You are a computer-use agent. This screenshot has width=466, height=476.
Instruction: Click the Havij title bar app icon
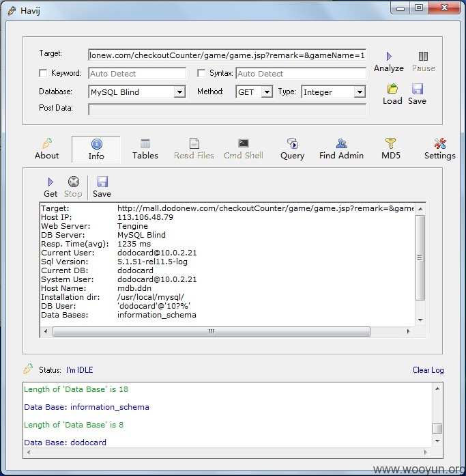point(12,11)
